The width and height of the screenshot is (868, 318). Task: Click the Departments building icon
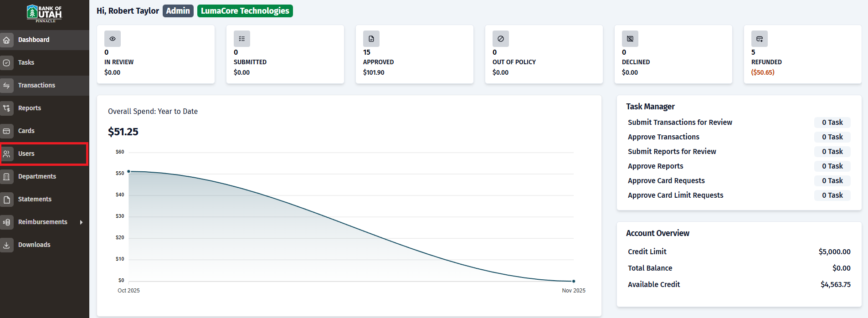tap(6, 177)
